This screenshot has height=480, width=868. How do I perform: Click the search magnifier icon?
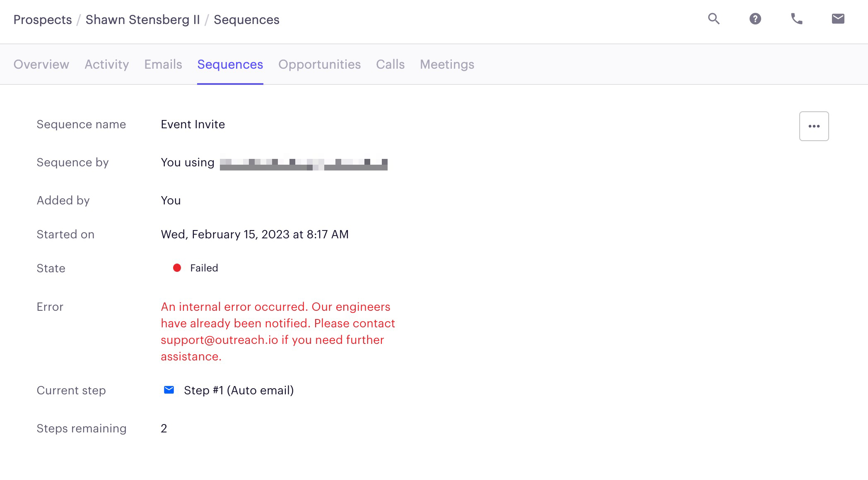pos(714,19)
